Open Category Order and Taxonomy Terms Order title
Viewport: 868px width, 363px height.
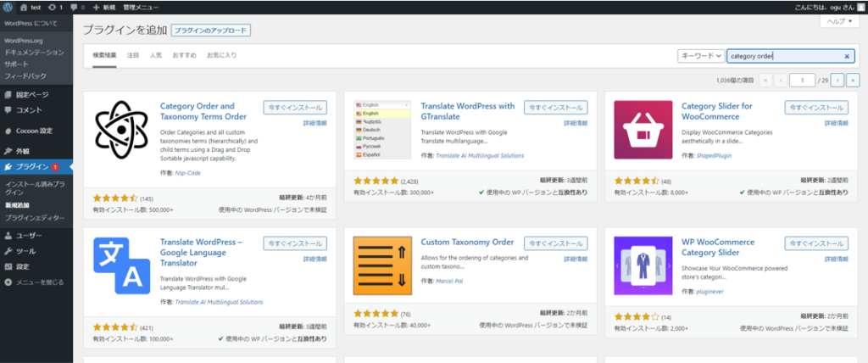click(203, 111)
